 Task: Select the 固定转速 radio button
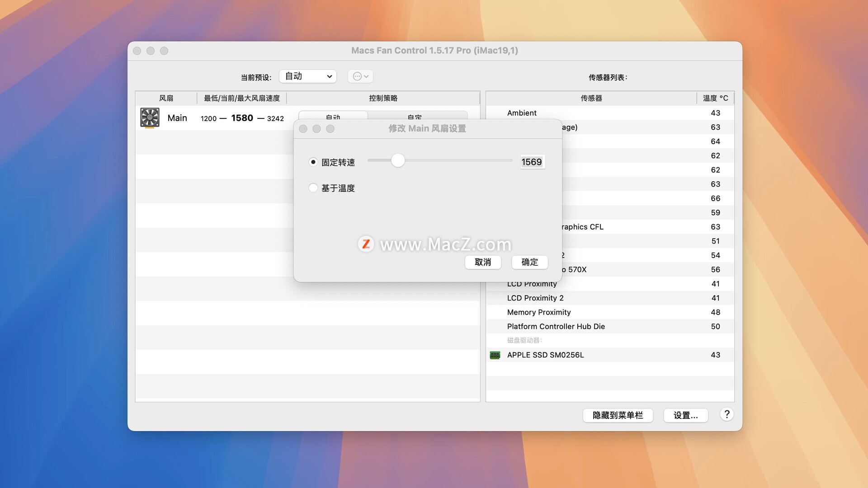coord(313,162)
